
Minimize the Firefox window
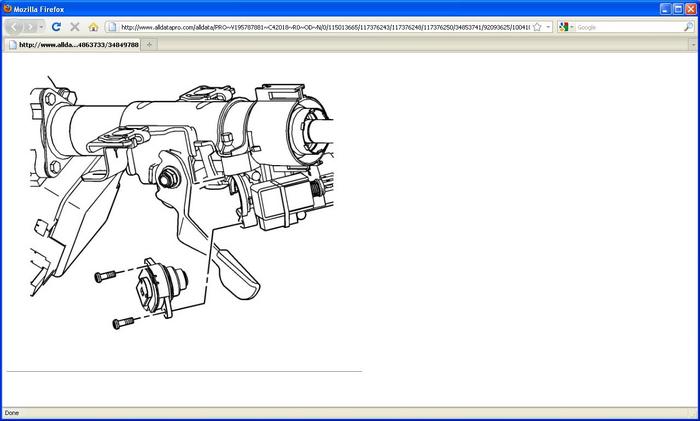point(666,9)
